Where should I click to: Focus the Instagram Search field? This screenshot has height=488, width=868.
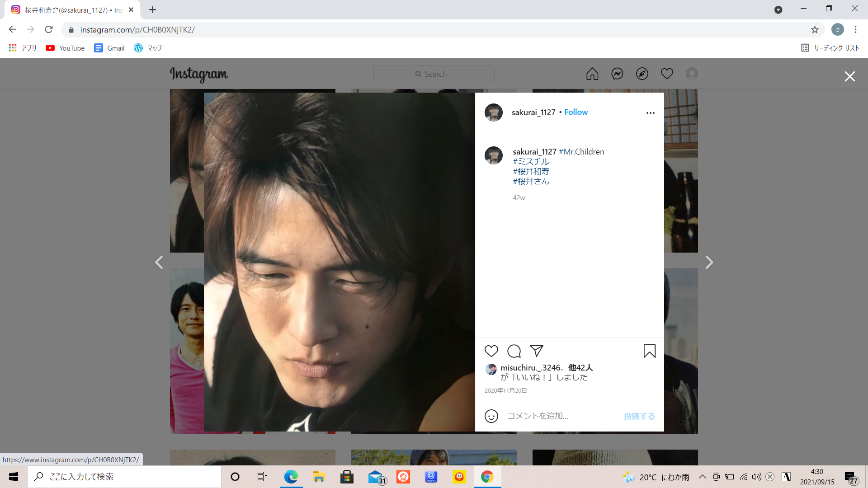point(434,74)
